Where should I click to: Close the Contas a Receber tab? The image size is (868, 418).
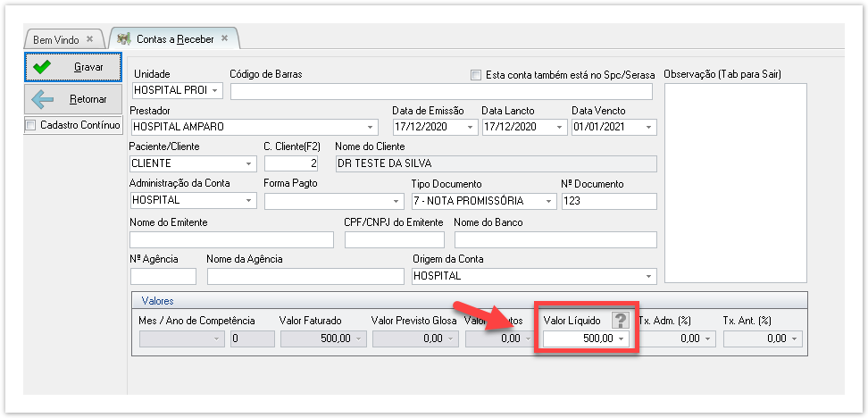pyautogui.click(x=225, y=39)
